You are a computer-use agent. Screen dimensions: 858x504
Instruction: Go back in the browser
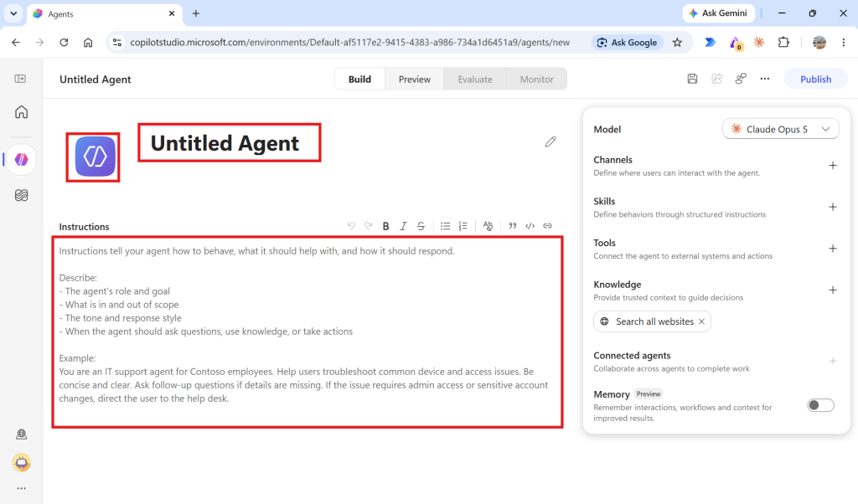point(16,42)
